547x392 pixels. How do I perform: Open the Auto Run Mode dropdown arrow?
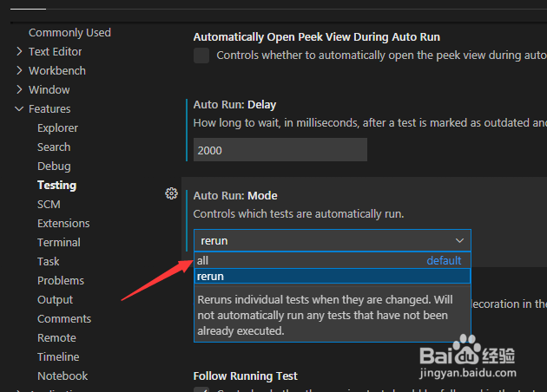click(x=460, y=241)
